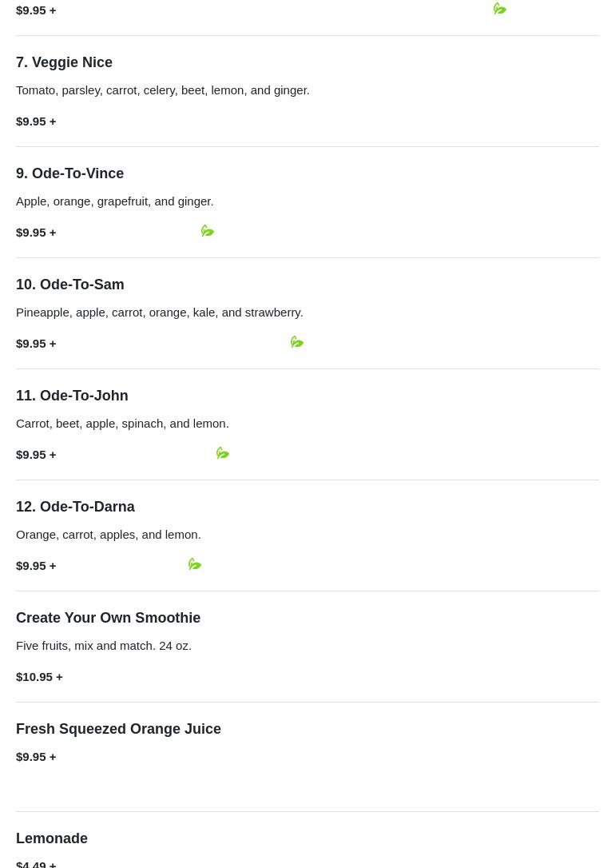Click the Ode-To-Sam ingredients description
615x868 pixels.
coord(159,313)
